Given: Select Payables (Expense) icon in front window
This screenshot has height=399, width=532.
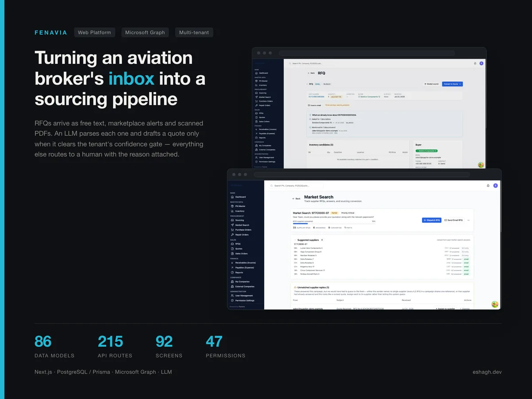Looking at the screenshot, I should pyautogui.click(x=233, y=268).
